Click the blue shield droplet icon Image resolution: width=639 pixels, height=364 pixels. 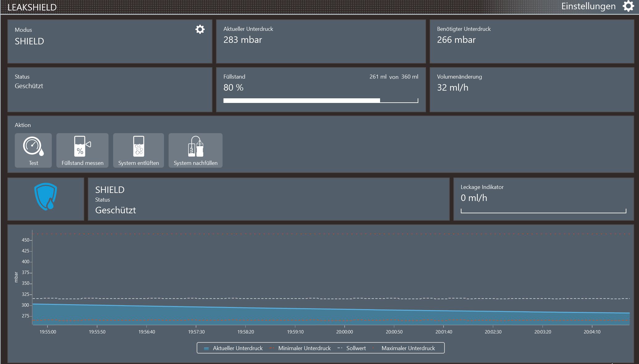46,197
